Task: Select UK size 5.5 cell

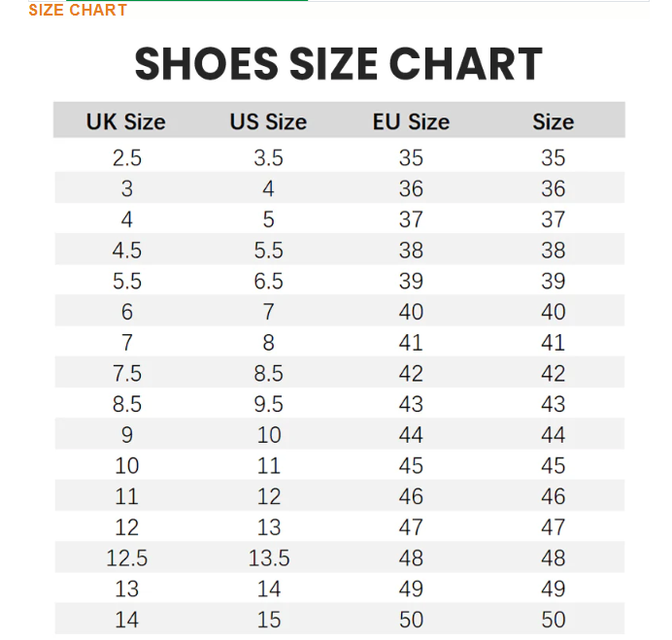Action: [x=126, y=281]
